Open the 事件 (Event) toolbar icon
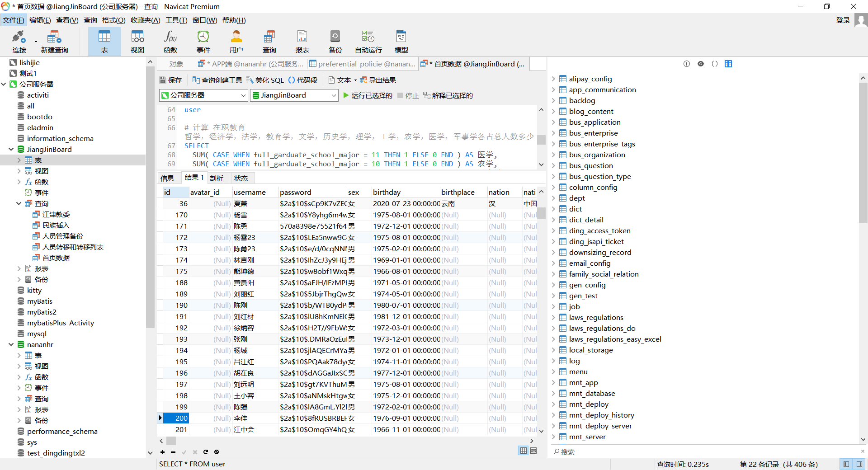 (x=203, y=42)
